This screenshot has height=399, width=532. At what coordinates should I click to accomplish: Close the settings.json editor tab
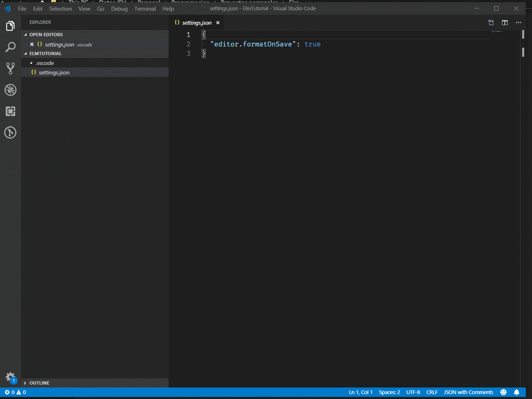pyautogui.click(x=218, y=23)
